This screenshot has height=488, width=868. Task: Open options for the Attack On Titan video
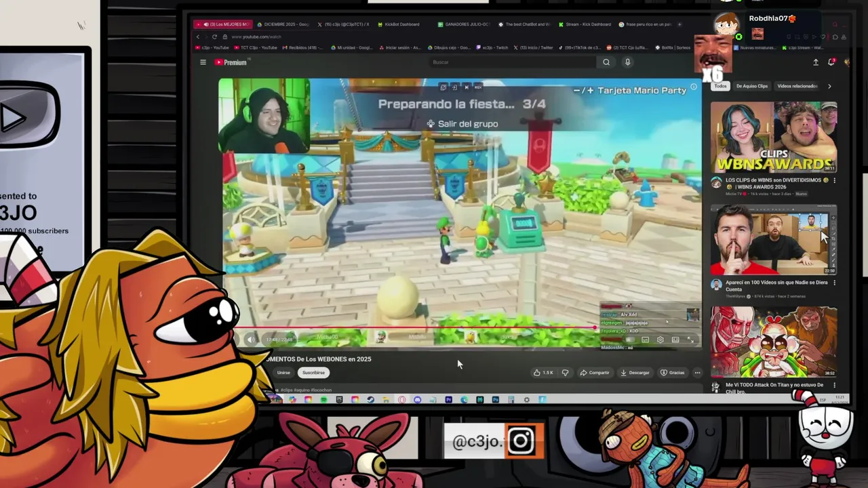click(835, 385)
